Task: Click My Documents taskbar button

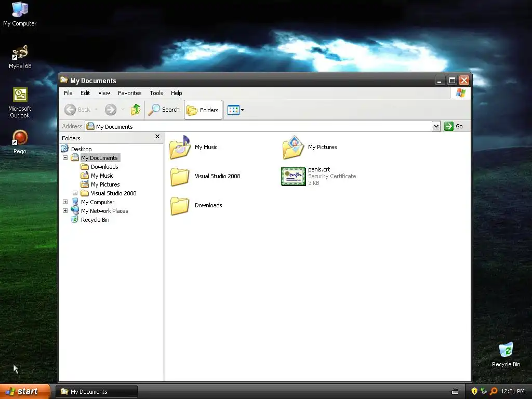Action: click(97, 392)
